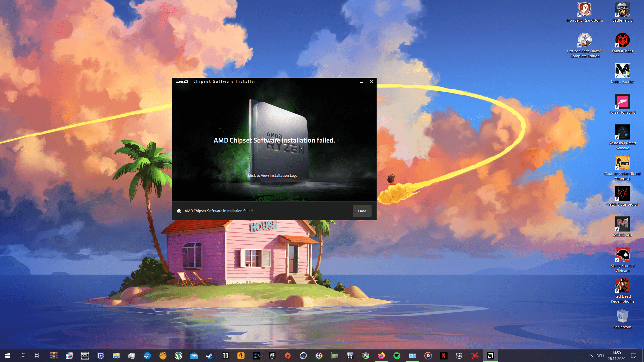Open Insurgency Sandstorm desktop shortcut

pos(585,13)
